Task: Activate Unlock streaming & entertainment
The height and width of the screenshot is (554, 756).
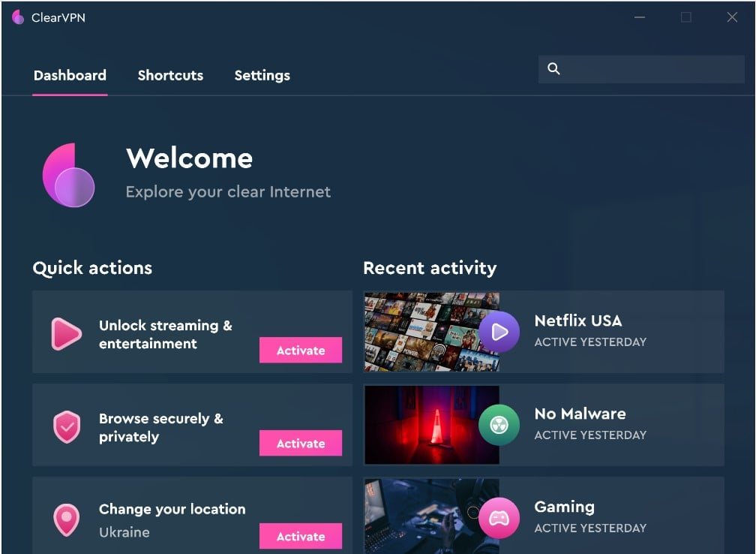Action: tap(300, 350)
